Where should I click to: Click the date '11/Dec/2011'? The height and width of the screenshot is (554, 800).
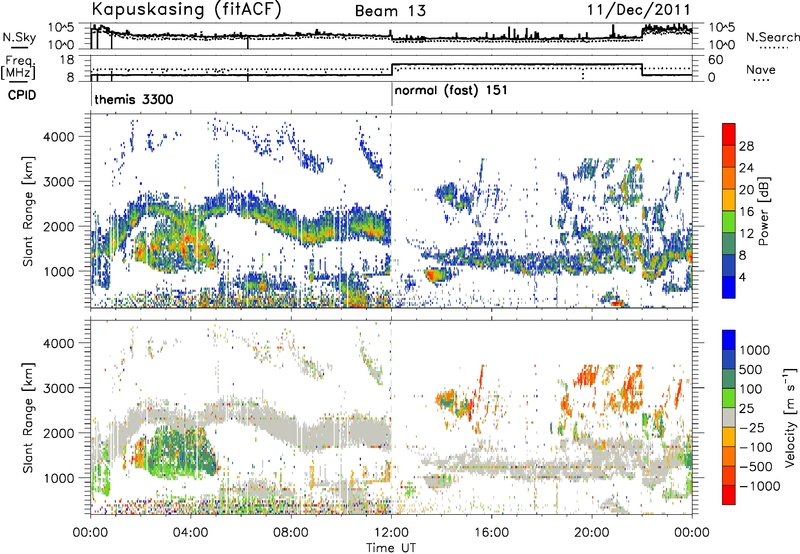(x=638, y=9)
